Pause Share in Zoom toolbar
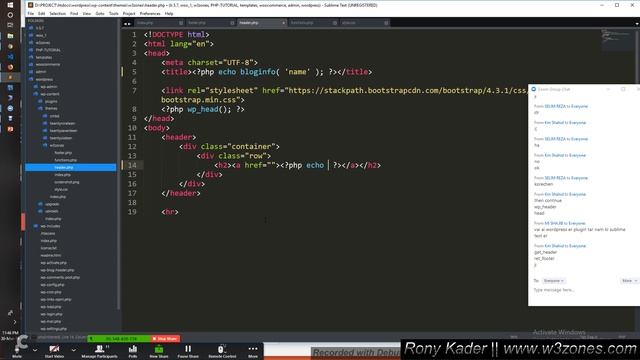640x360 pixels. (x=188, y=351)
